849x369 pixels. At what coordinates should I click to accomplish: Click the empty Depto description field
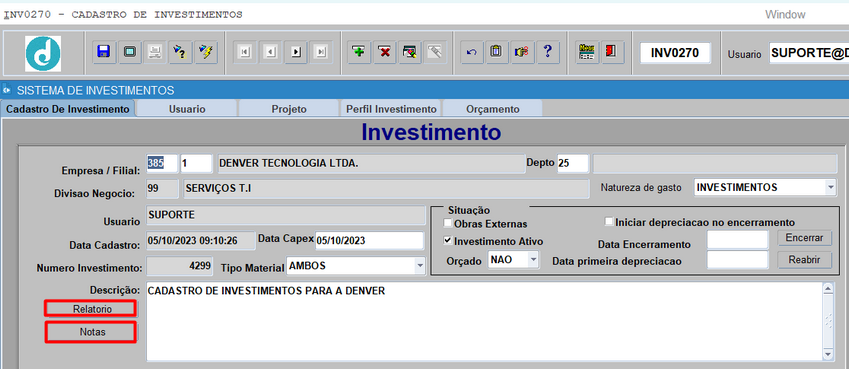pyautogui.click(x=715, y=164)
